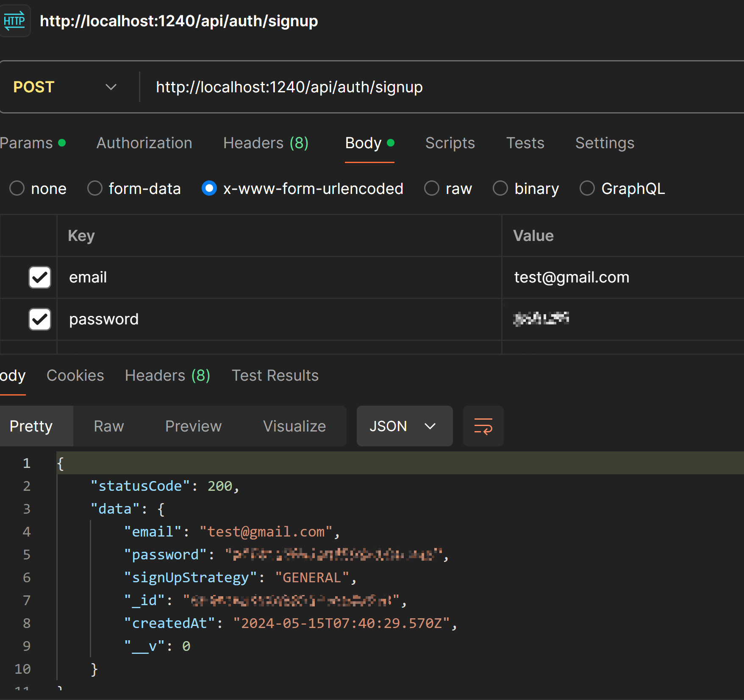Image resolution: width=744 pixels, height=700 pixels.
Task: Open the Settings tab
Action: 605,143
